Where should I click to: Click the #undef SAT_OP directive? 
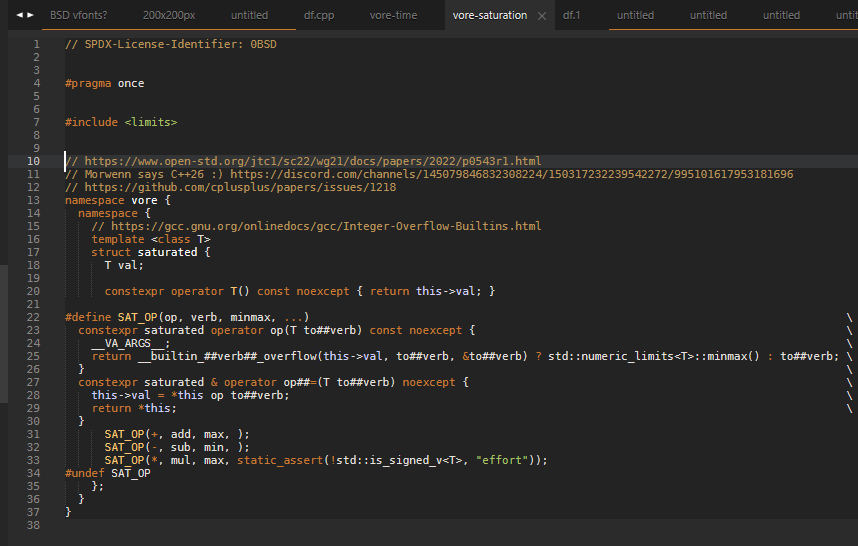(x=107, y=473)
